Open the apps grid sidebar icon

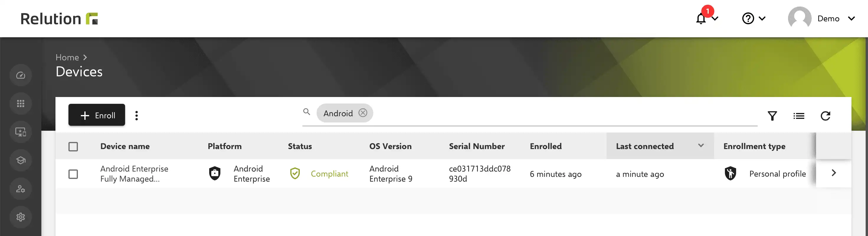(21, 103)
